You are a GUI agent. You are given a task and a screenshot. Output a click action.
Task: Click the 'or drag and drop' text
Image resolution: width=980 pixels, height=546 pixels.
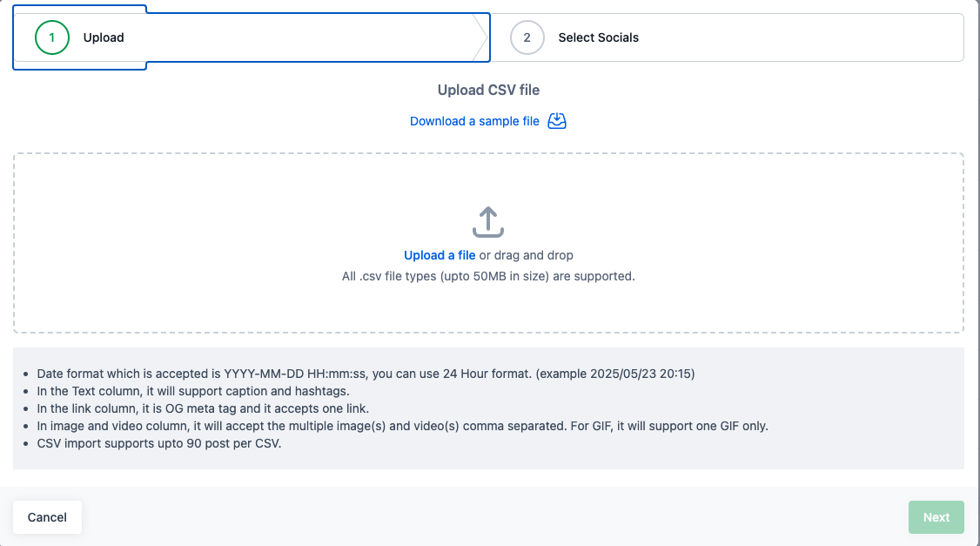tap(527, 255)
